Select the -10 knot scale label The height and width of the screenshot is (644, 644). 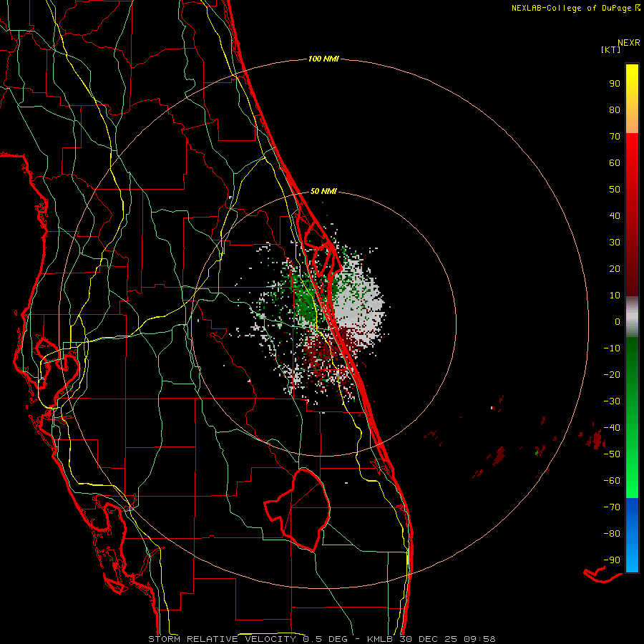(612, 348)
